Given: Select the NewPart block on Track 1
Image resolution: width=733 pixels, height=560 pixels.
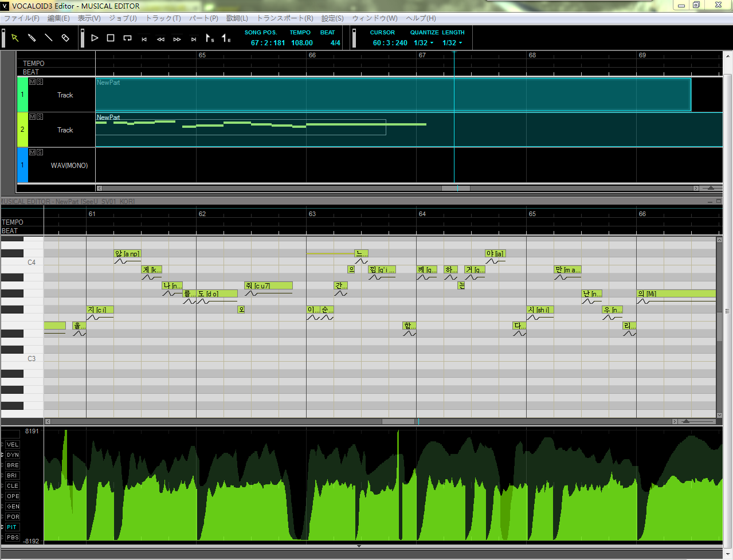Looking at the screenshot, I should pos(393,95).
